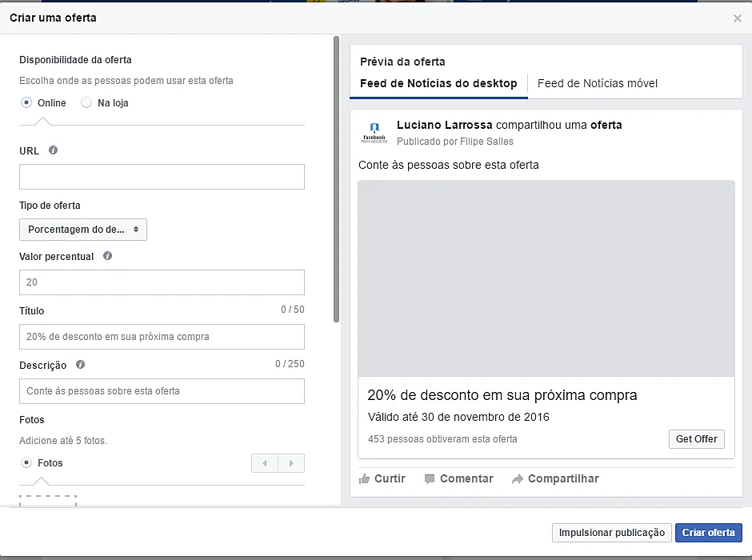Click 'Válido até 30 de novembro de 2016'
Image resolution: width=752 pixels, height=560 pixels.
tap(458, 417)
